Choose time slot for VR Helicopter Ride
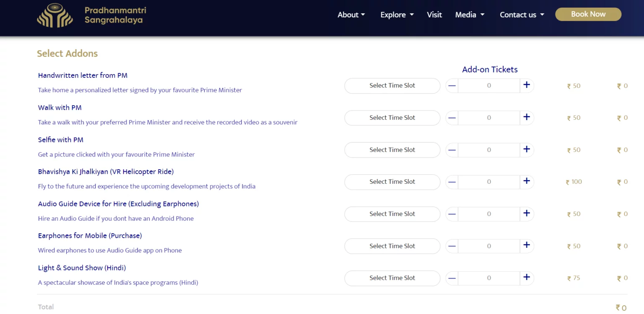 click(392, 182)
